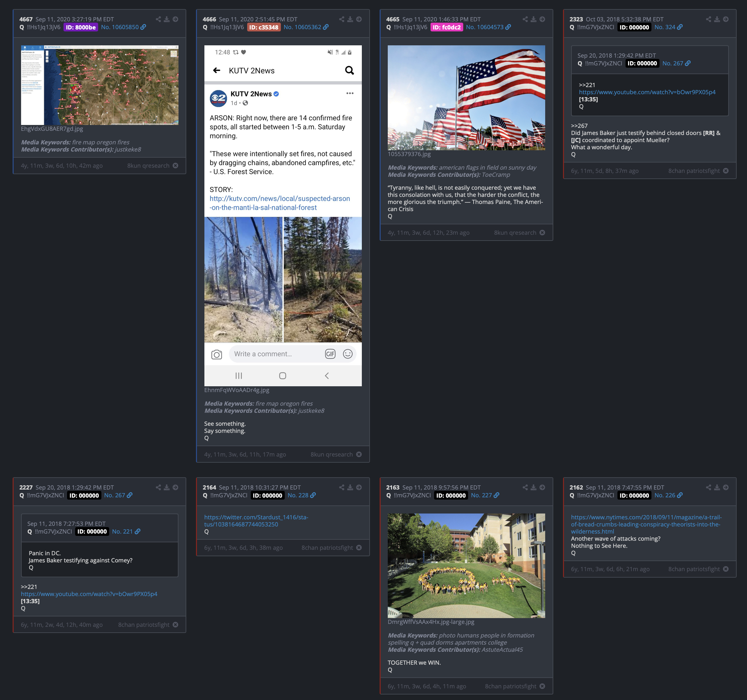Open the people-in-formation dorm photo
747x700 pixels.
tap(466, 566)
